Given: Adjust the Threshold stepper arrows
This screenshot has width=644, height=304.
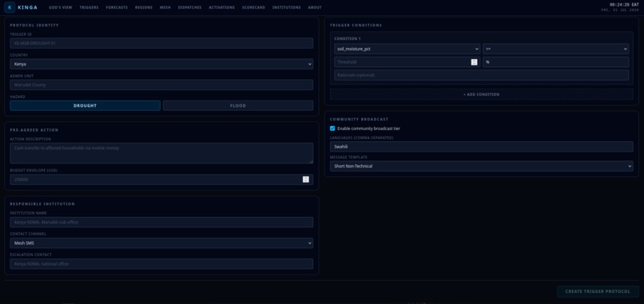Looking at the screenshot, I should 475,62.
